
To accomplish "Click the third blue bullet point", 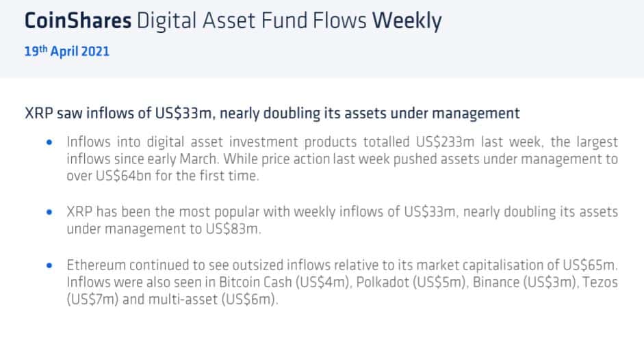I will pyautogui.click(x=50, y=265).
